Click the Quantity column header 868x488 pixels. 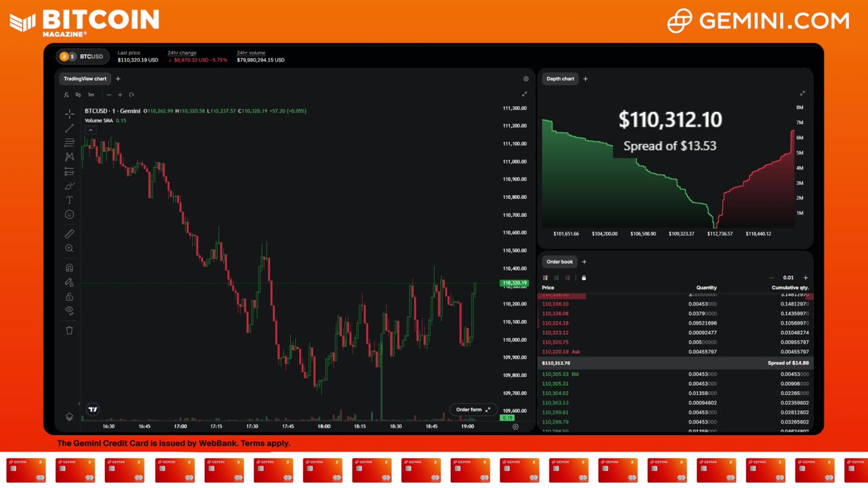(x=707, y=287)
